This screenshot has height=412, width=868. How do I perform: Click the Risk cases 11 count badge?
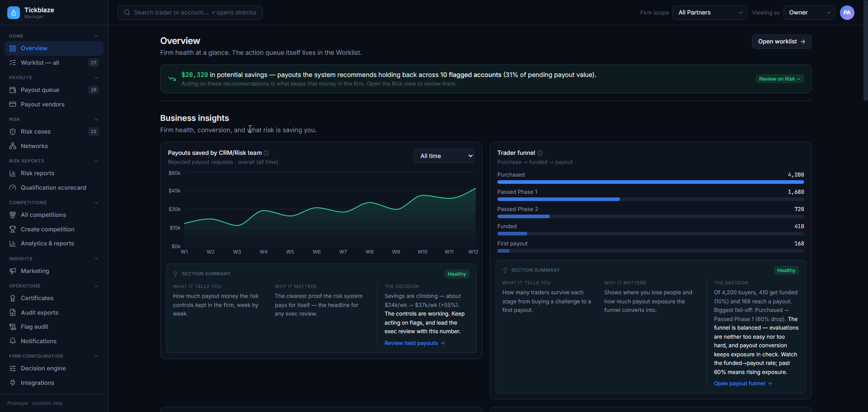pyautogui.click(x=94, y=132)
